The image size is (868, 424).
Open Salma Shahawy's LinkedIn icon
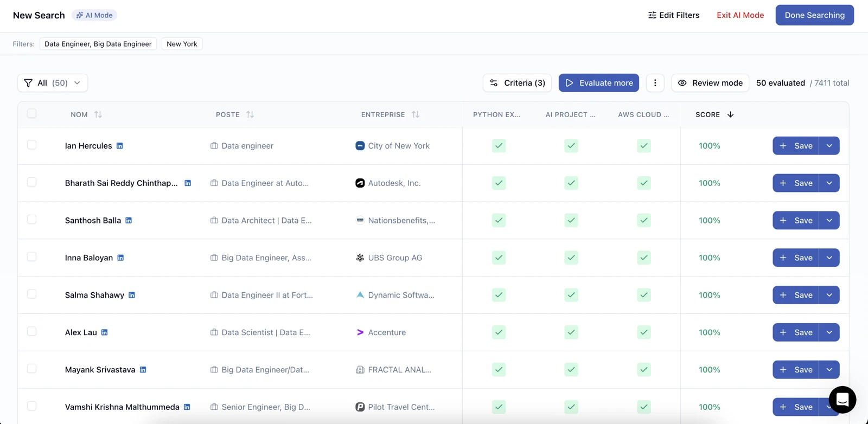tap(132, 295)
